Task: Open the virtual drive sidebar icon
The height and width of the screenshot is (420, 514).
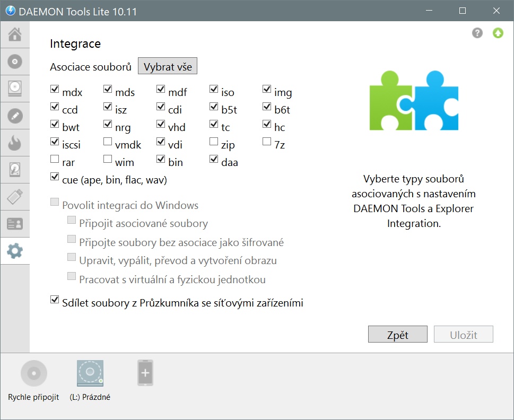Action: pos(15,89)
